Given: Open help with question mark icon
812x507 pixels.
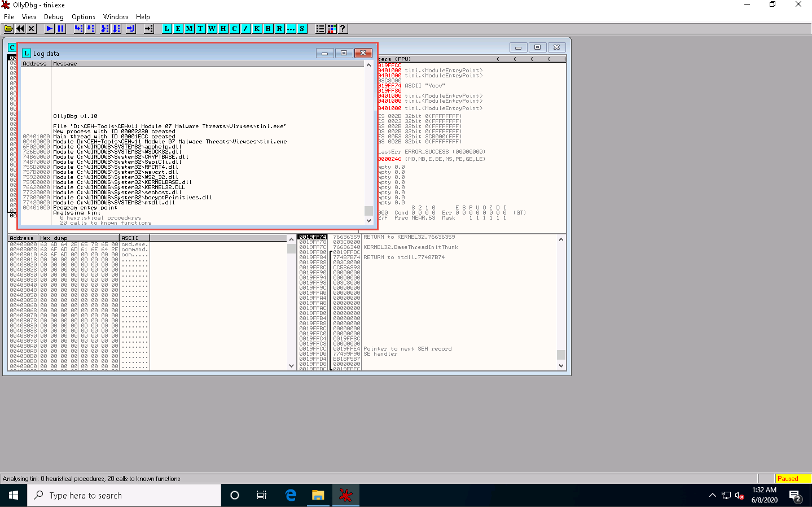Looking at the screenshot, I should (x=343, y=28).
